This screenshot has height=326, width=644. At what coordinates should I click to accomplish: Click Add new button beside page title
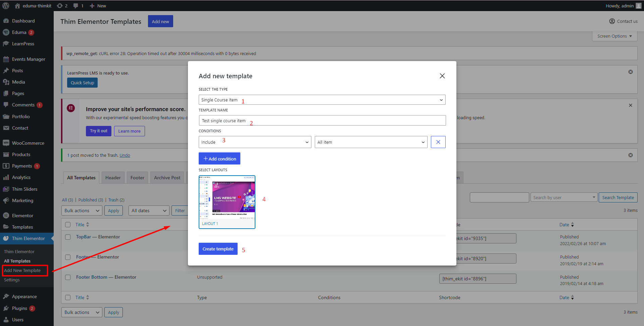coord(160,21)
